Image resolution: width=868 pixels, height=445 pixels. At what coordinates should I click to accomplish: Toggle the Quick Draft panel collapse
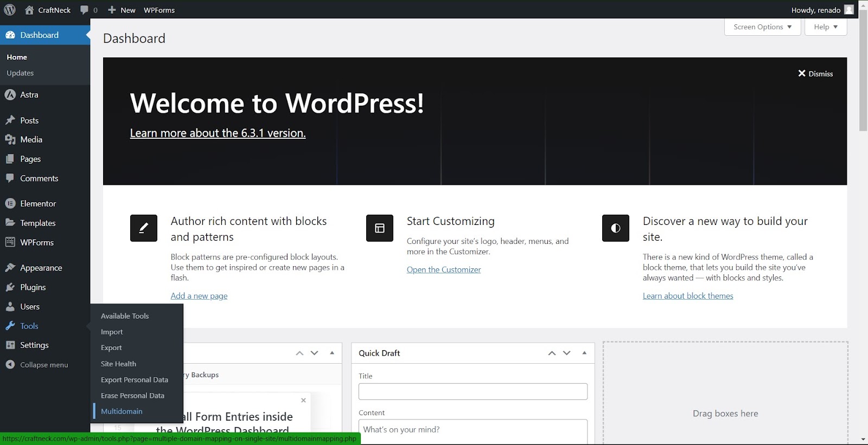[x=584, y=353]
